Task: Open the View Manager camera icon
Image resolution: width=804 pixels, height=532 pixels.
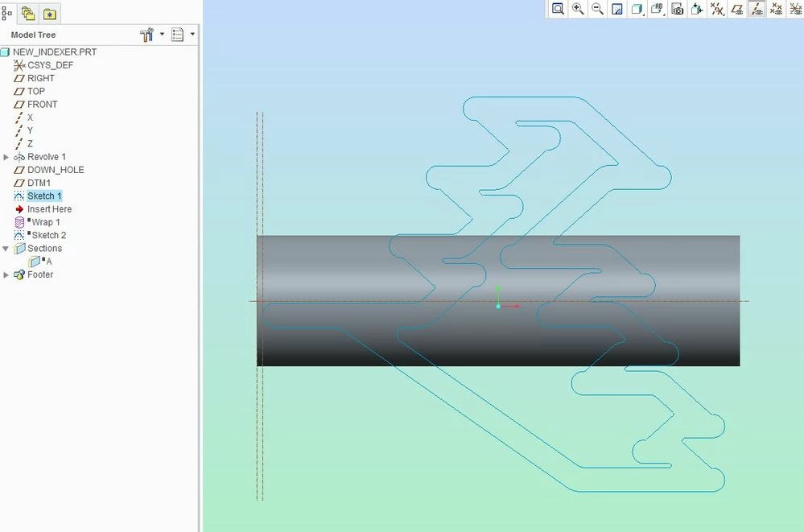Action: pyautogui.click(x=678, y=9)
